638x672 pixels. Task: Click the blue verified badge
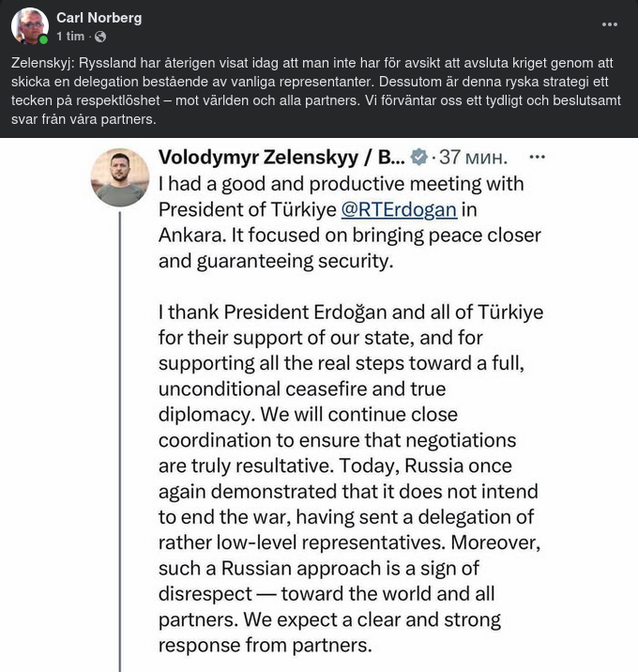click(x=419, y=157)
